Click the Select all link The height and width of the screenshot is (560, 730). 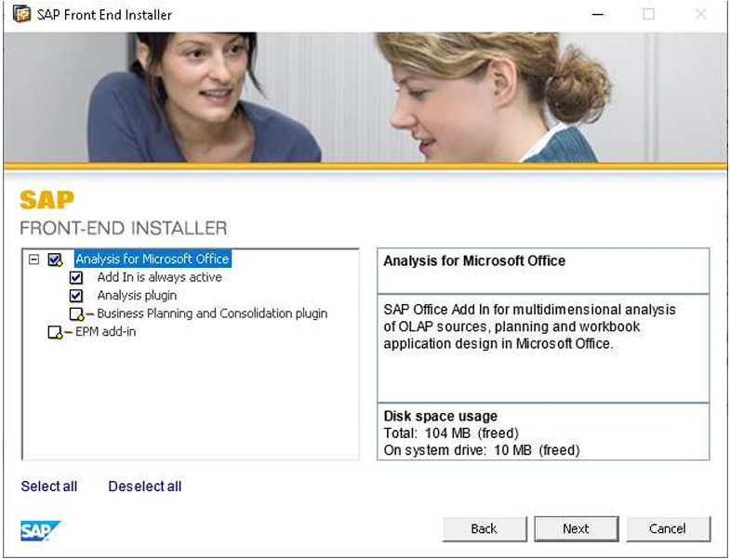(49, 487)
